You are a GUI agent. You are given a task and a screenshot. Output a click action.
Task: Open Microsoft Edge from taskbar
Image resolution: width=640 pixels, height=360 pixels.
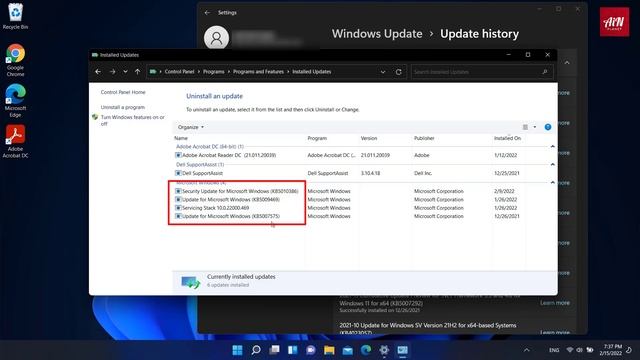366,350
